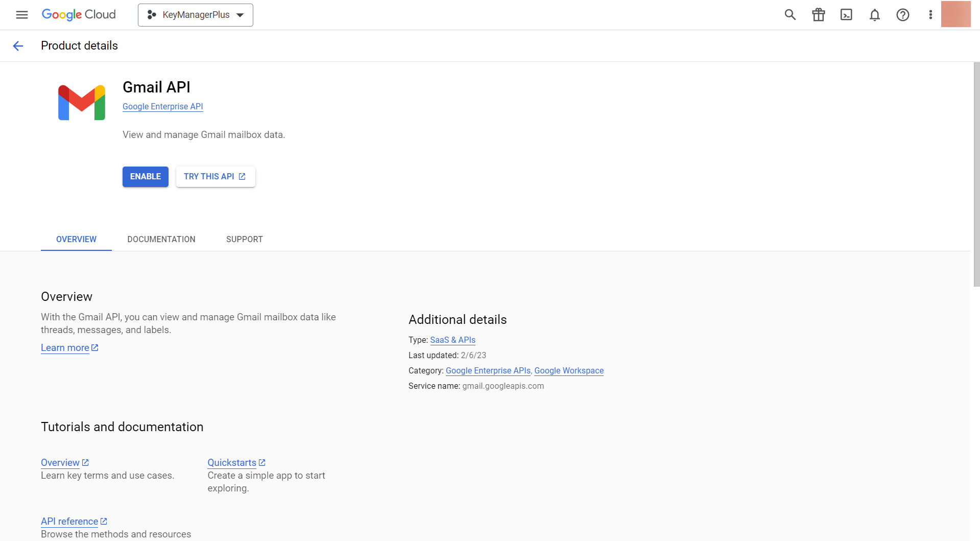Select the Overview tab
The height and width of the screenshot is (541, 980).
[76, 239]
